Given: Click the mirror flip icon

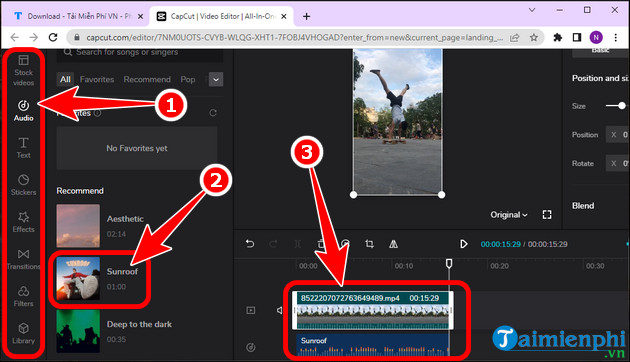Looking at the screenshot, I should click(393, 244).
